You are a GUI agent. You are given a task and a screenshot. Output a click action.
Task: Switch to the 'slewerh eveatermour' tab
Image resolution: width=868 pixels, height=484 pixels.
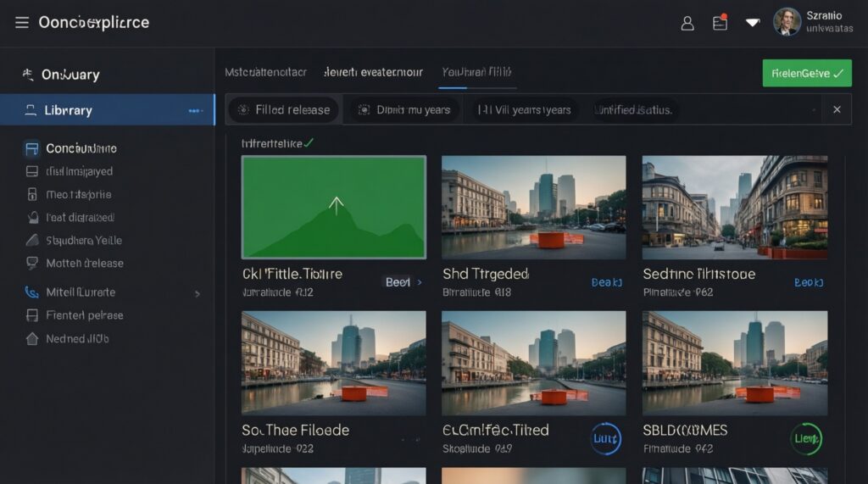(x=374, y=72)
